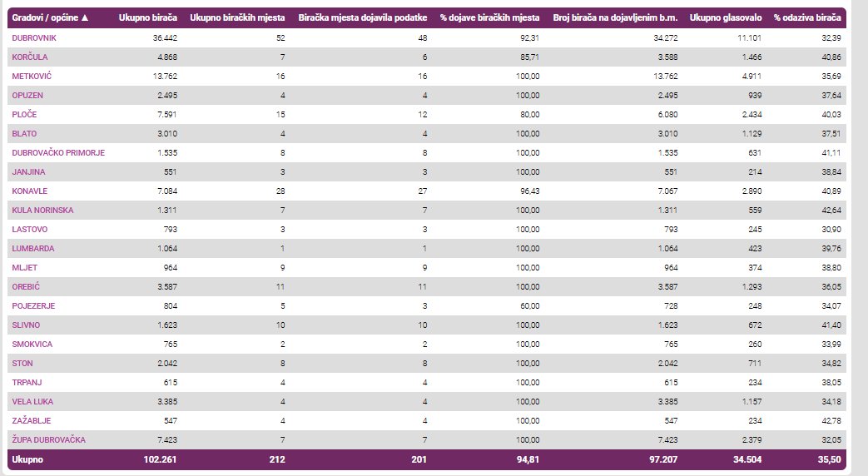Open OPUZEN municipality link
Viewport: 868px width, 476px height.
click(27, 96)
